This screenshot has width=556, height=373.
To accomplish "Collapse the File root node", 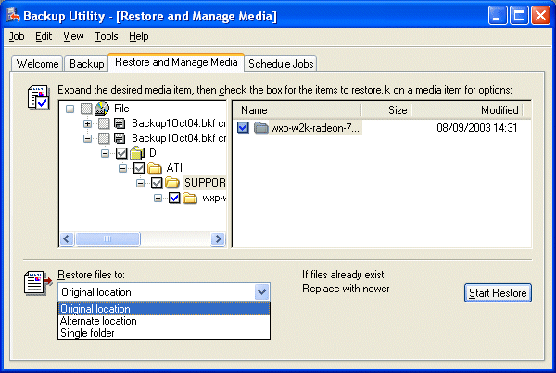I will [x=70, y=109].
